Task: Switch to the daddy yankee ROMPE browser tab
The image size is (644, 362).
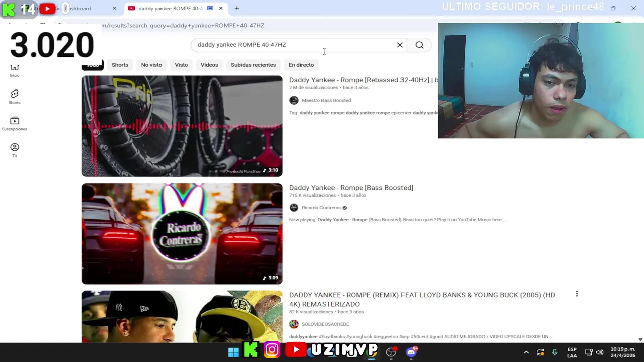Action: [x=170, y=8]
